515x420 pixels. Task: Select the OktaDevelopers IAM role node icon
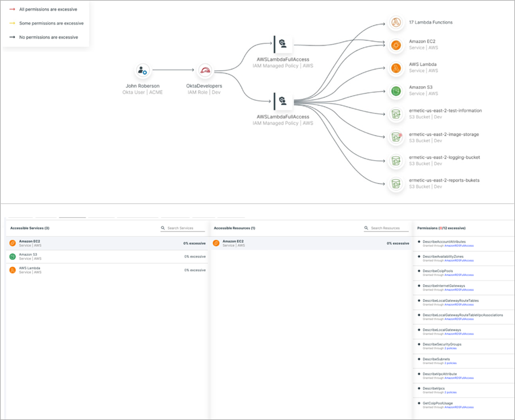pyautogui.click(x=205, y=70)
